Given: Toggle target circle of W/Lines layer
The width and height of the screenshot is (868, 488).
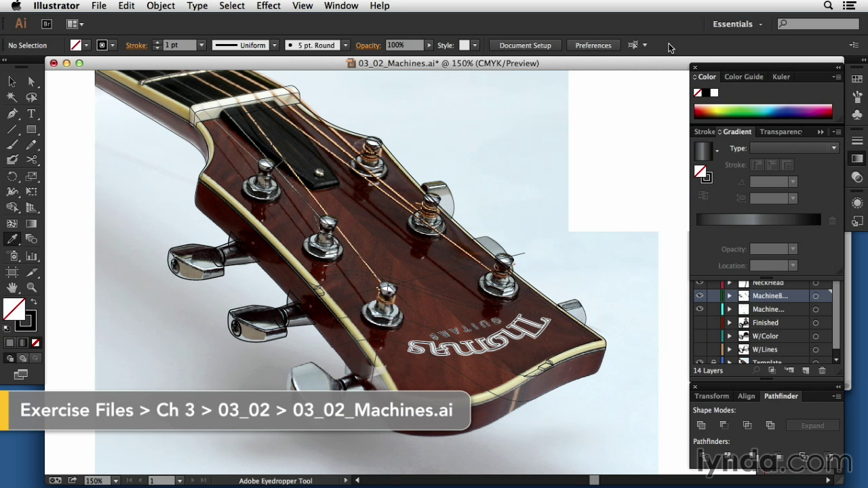Looking at the screenshot, I should [x=816, y=350].
